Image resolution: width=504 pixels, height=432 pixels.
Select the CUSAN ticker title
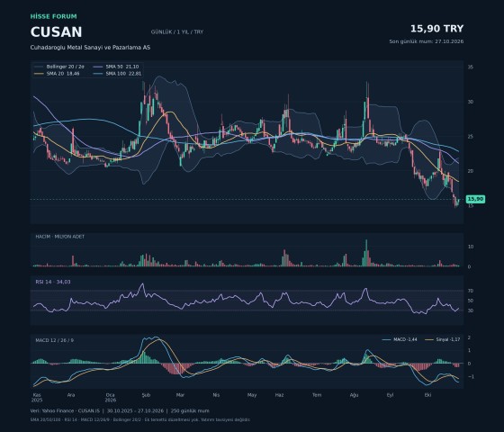coord(56,31)
